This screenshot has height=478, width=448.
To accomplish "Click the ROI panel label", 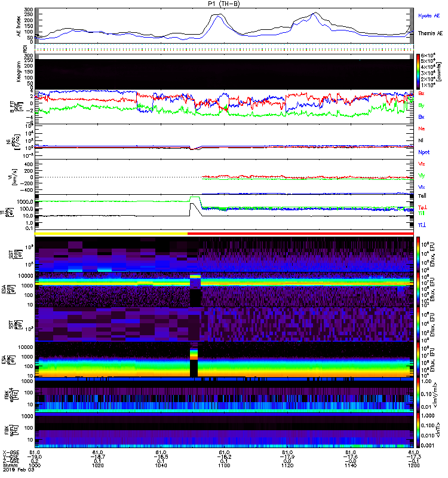I will tap(25, 48).
